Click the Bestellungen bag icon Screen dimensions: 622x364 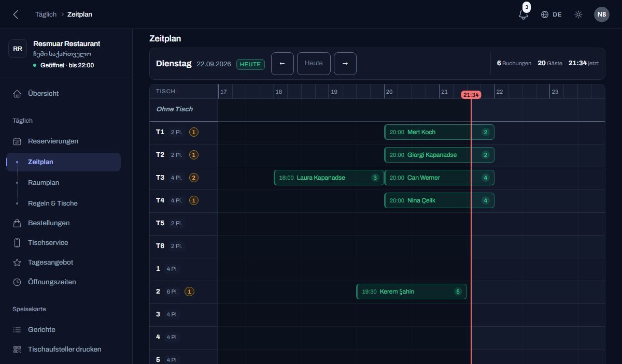tap(17, 223)
